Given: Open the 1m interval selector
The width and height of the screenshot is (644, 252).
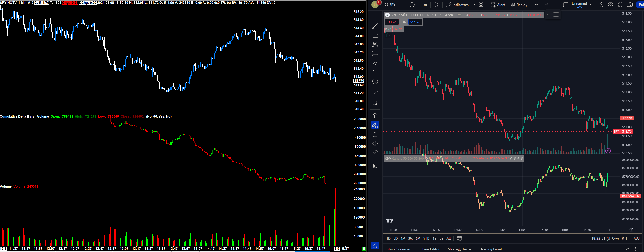Looking at the screenshot, I should pos(424,5).
